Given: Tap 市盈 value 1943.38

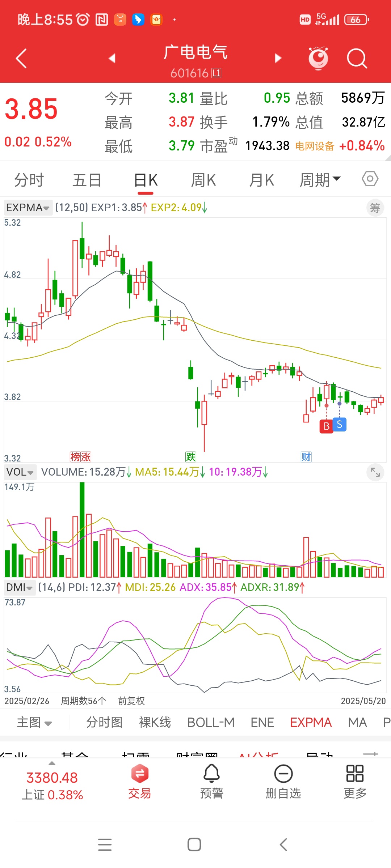Looking at the screenshot, I should pyautogui.click(x=268, y=146).
